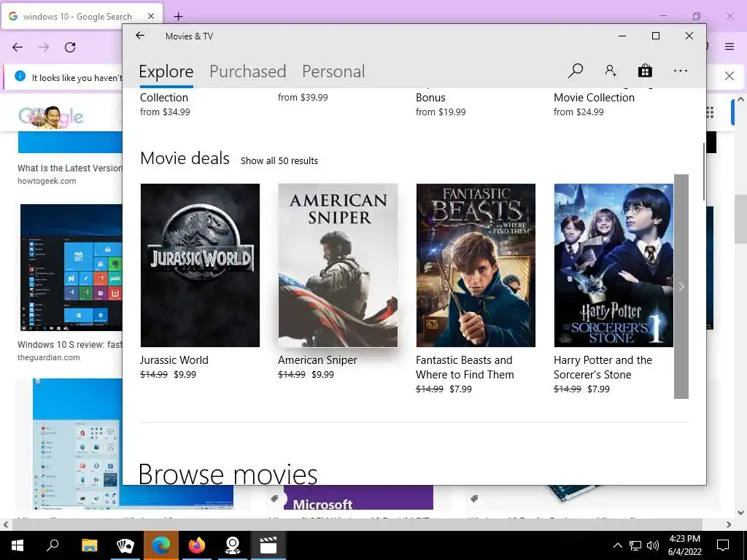
Task: Switch to the Purchased tab
Action: (x=248, y=71)
